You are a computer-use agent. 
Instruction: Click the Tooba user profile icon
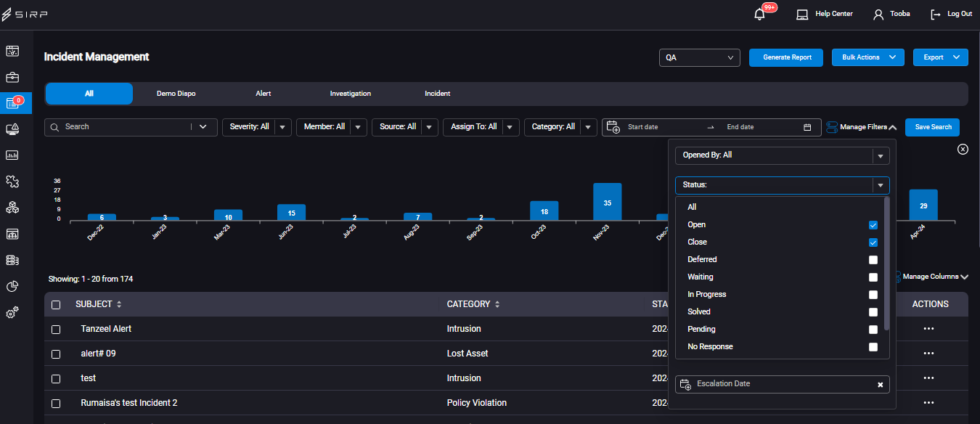pos(878,15)
